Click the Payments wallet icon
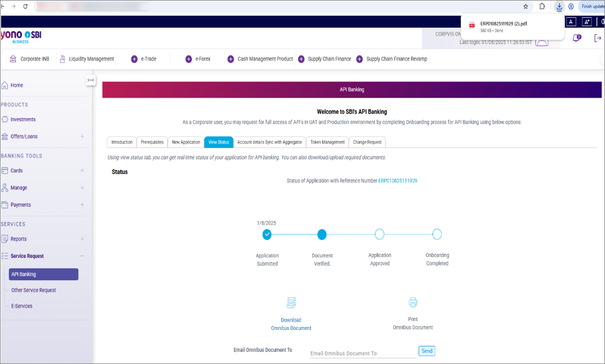 point(5,205)
